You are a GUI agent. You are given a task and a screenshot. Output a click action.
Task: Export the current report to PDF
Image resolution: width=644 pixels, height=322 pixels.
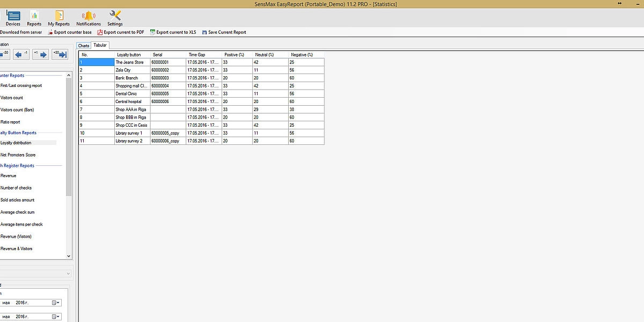[120, 32]
